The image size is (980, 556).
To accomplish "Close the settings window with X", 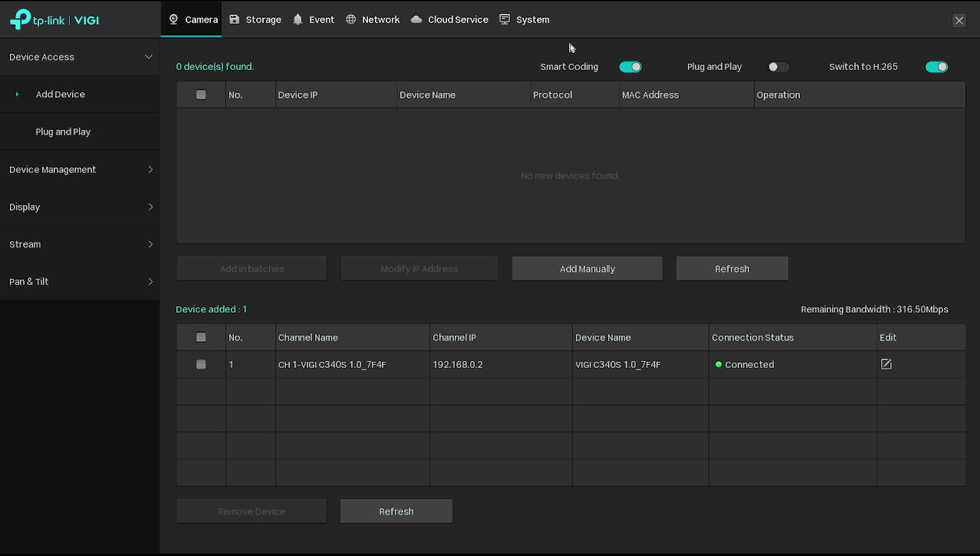I will coord(959,20).
